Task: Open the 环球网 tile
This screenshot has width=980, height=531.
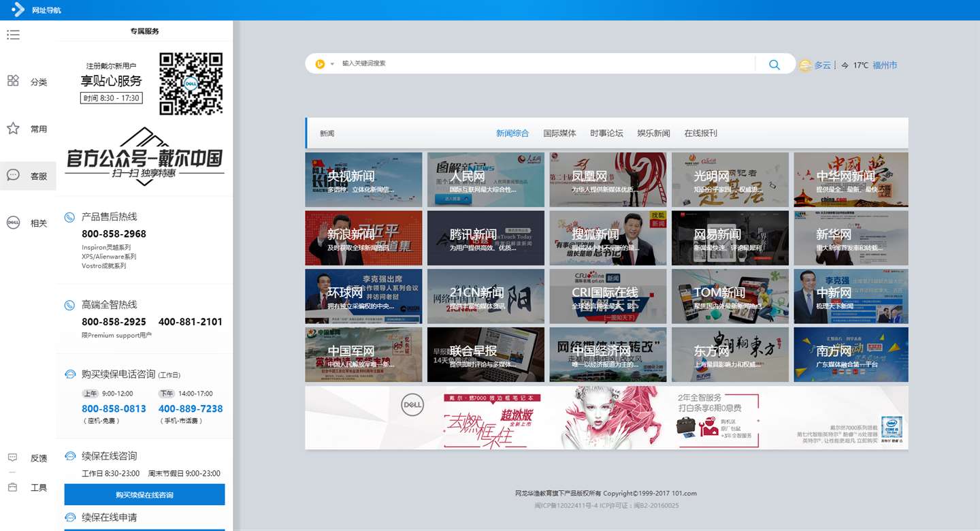Action: (363, 296)
